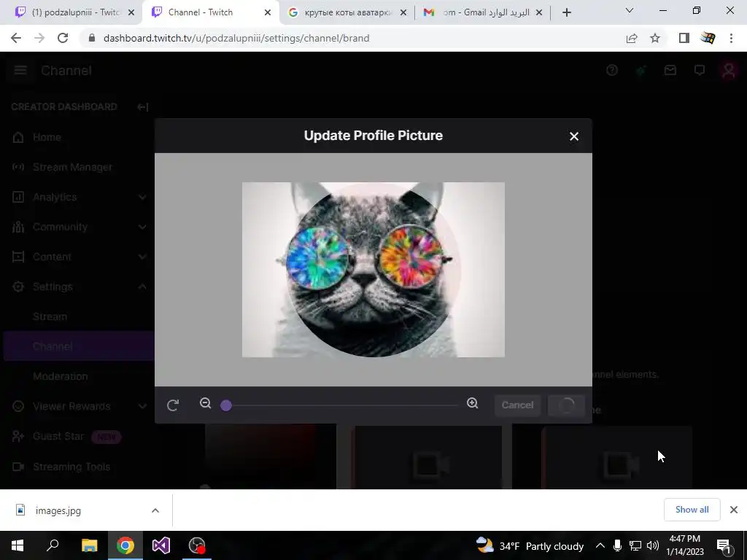Screen dimensions: 747x560
Task: Click the help question mark icon
Action: pyautogui.click(x=612, y=71)
